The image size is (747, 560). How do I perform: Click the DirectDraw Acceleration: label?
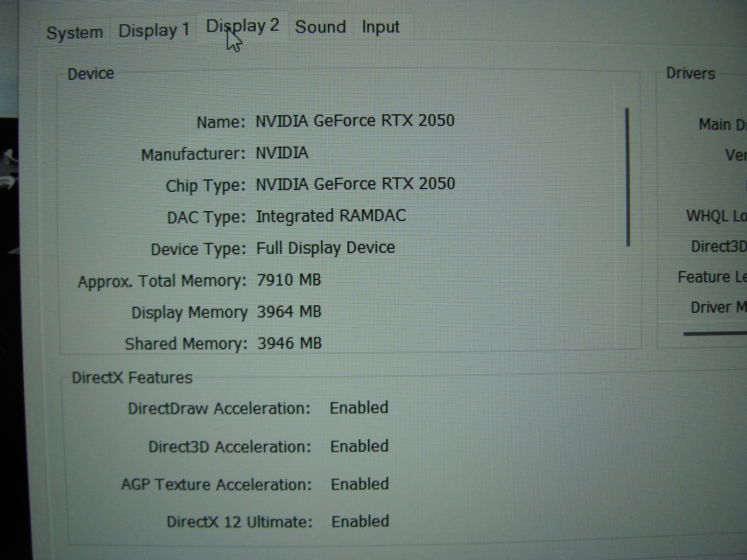tap(219, 408)
